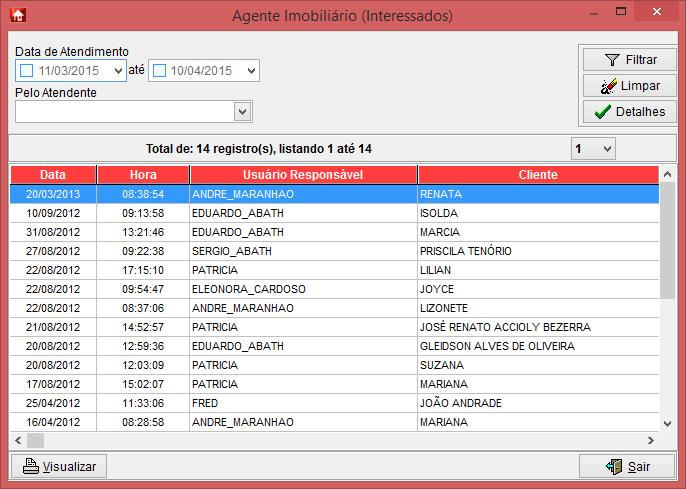The height and width of the screenshot is (489, 686).
Task: Click the Usuário Responsável column header
Action: tap(303, 175)
